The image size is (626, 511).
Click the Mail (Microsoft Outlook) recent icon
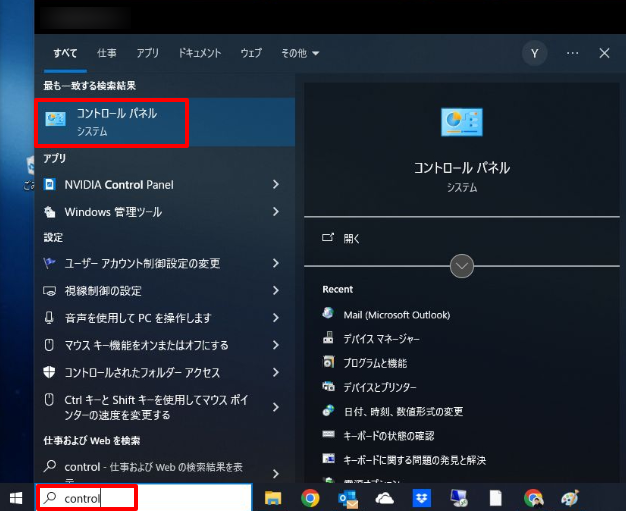328,313
